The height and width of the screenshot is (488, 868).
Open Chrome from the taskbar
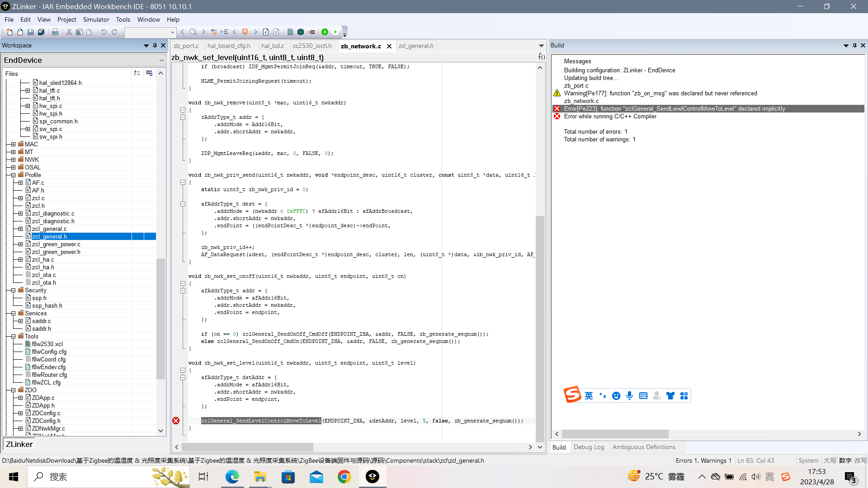click(x=344, y=477)
